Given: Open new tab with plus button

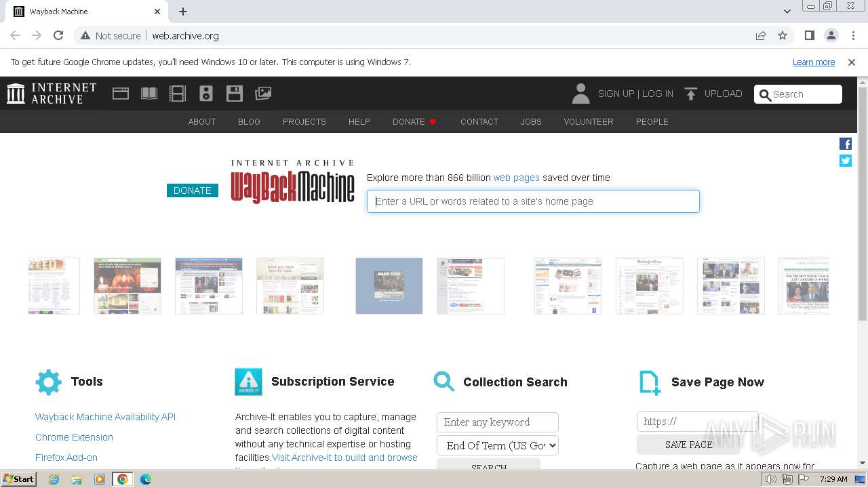Looking at the screenshot, I should (x=183, y=12).
